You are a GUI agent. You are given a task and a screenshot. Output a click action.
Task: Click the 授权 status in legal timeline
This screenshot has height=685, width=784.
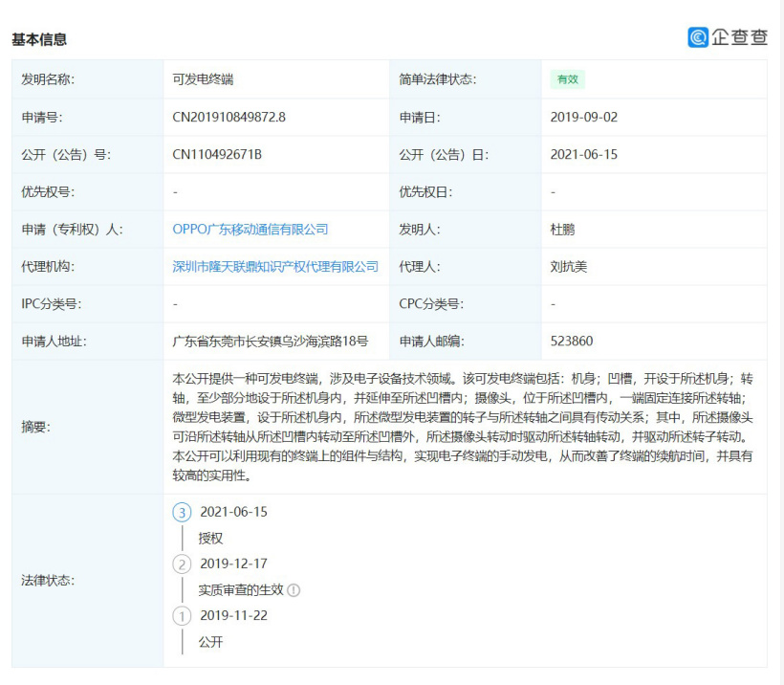[210, 538]
